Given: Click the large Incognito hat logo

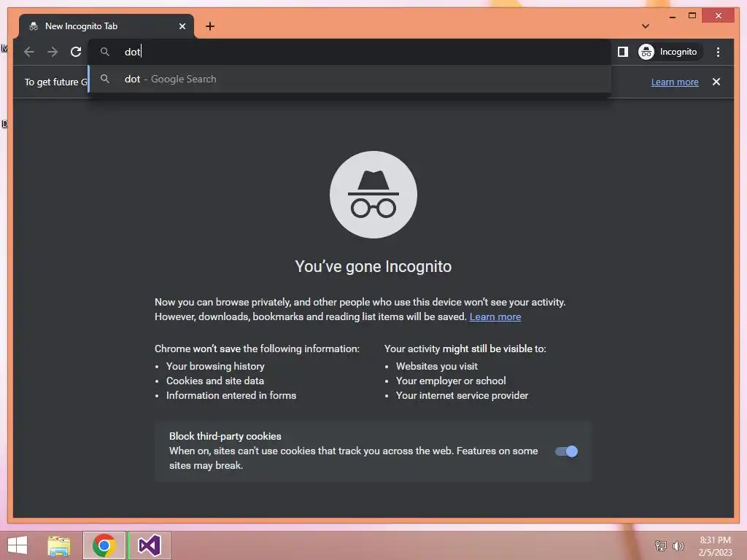Looking at the screenshot, I should (373, 195).
